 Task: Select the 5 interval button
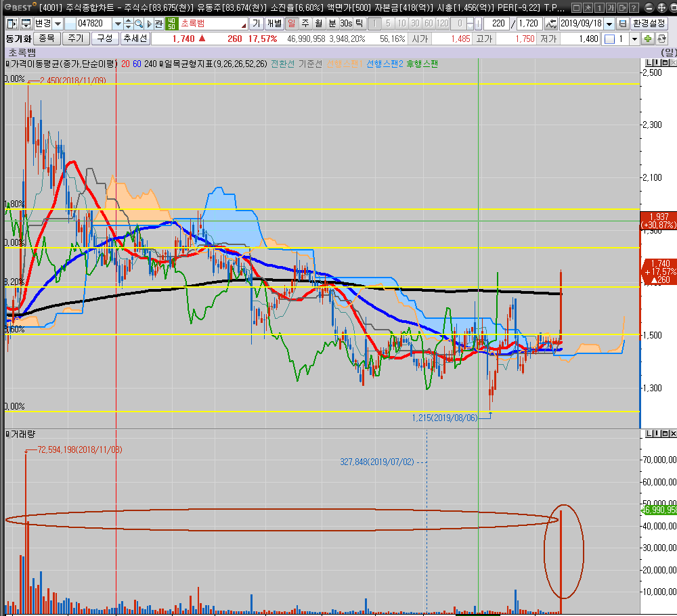tap(388, 23)
